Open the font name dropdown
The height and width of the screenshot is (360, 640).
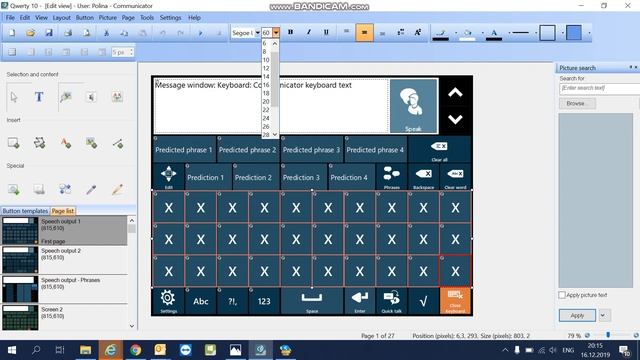click(258, 33)
